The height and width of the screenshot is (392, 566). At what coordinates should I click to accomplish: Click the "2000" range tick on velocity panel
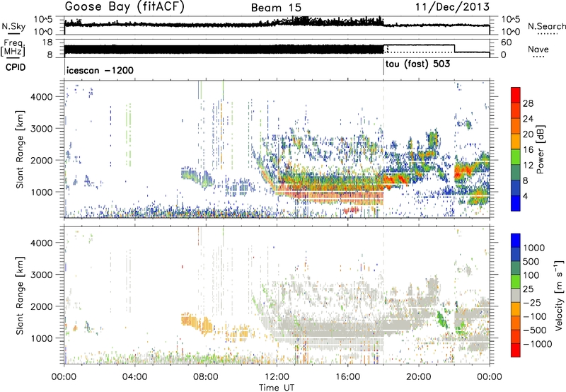[42, 306]
